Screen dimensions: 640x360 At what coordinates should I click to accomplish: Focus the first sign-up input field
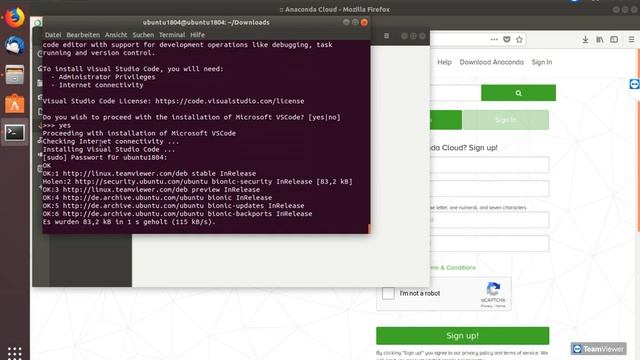tap(489, 165)
